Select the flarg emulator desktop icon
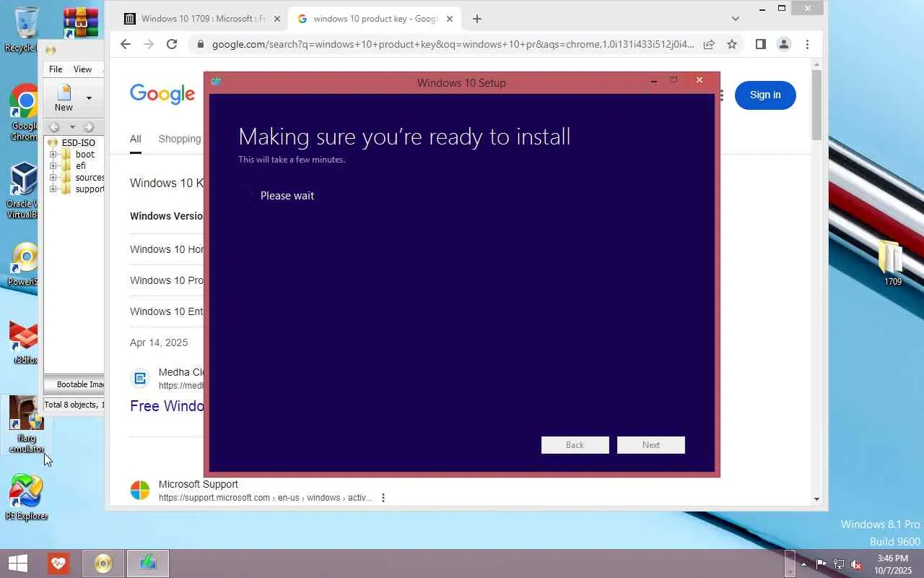This screenshot has width=924, height=578. (26, 425)
